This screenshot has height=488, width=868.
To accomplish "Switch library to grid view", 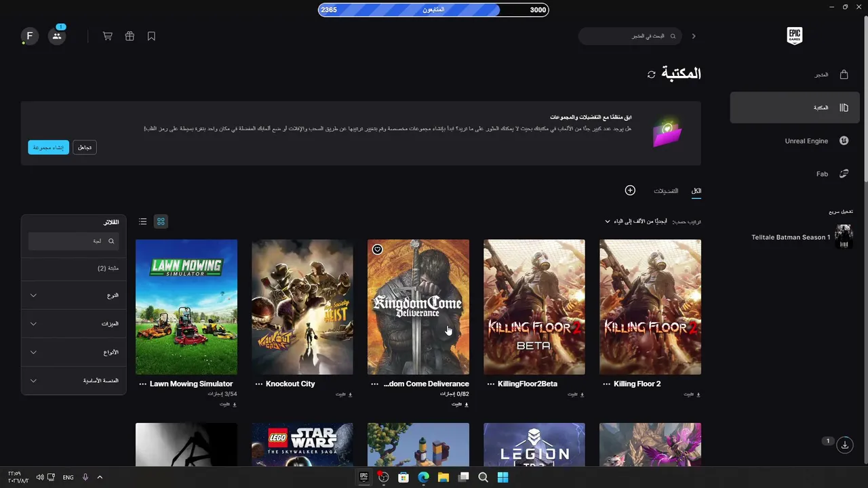I will 161,222.
